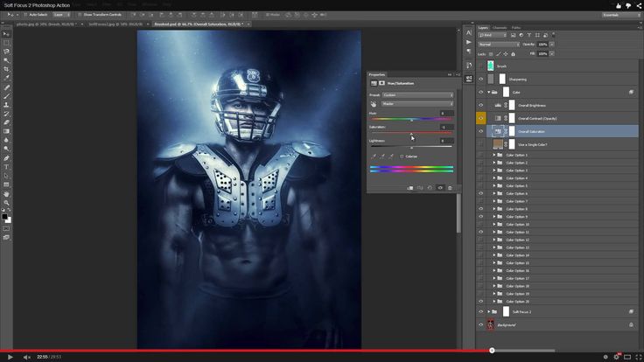644x362 pixels.
Task: Click the Saturation slider handle
Action: pyautogui.click(x=411, y=134)
